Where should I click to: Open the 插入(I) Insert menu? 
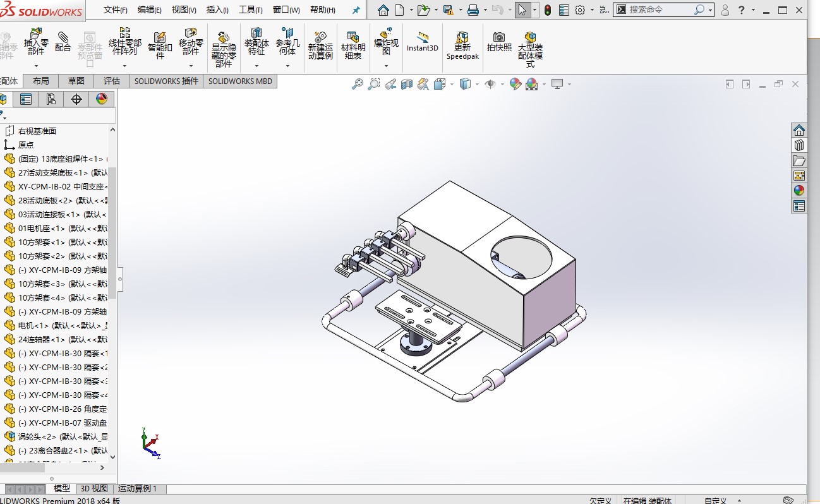coord(218,10)
